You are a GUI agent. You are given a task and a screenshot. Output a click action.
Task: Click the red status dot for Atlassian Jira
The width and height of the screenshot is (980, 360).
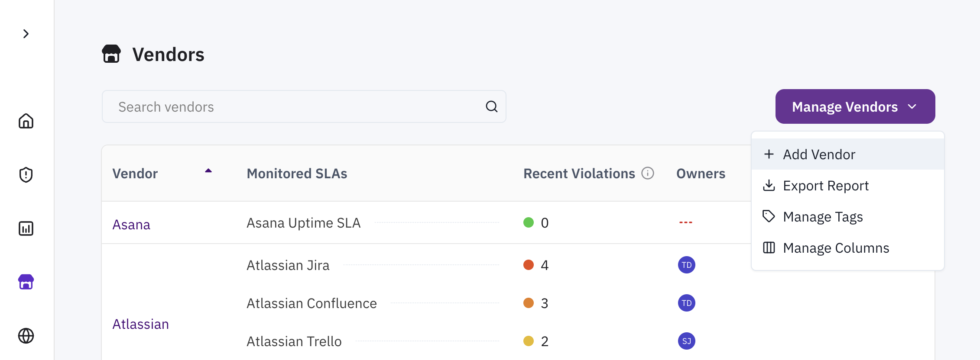528,265
